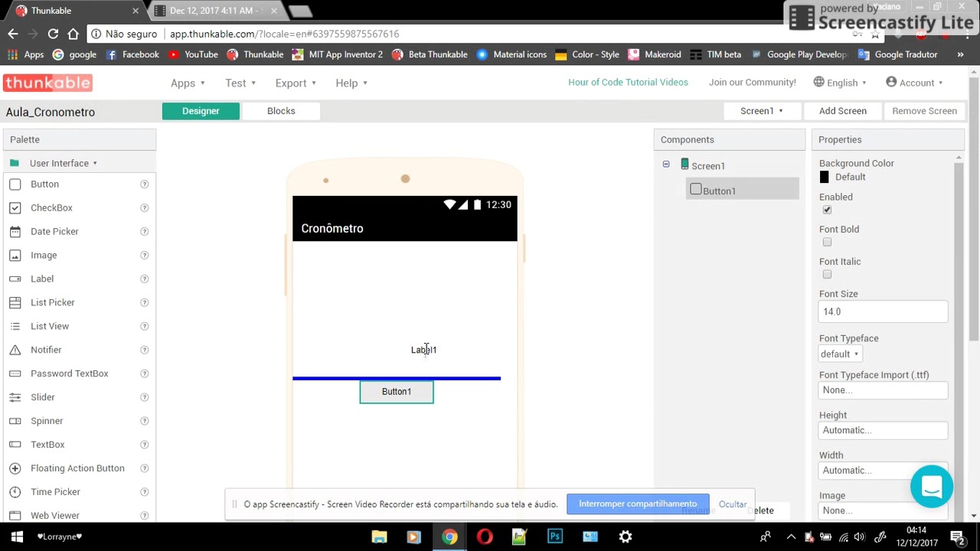Open the Test dropdown menu

coord(240,83)
